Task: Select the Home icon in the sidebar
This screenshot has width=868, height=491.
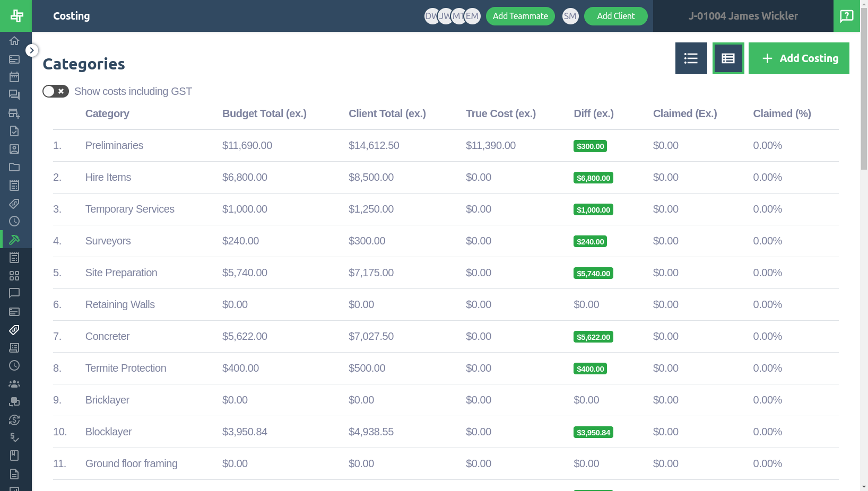Action: click(x=14, y=41)
